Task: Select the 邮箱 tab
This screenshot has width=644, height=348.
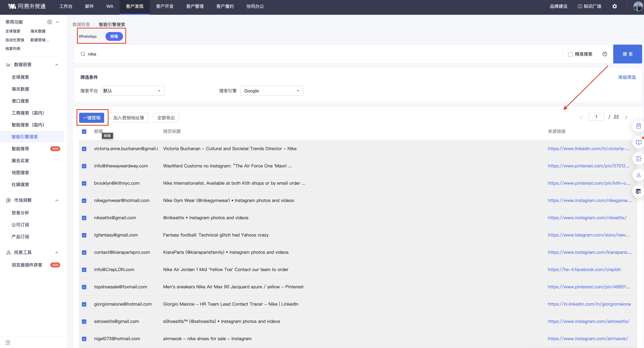Action: click(x=114, y=36)
